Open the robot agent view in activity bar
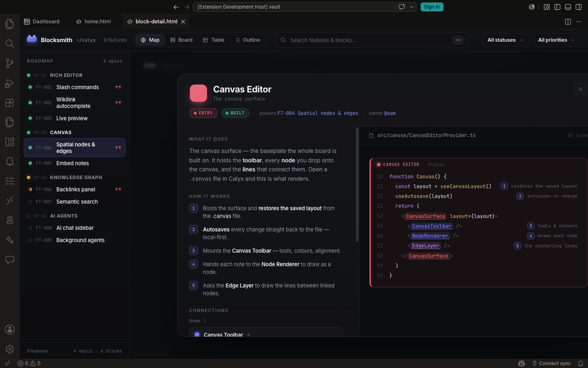Screen dimensions: 588x368 tap(10, 220)
